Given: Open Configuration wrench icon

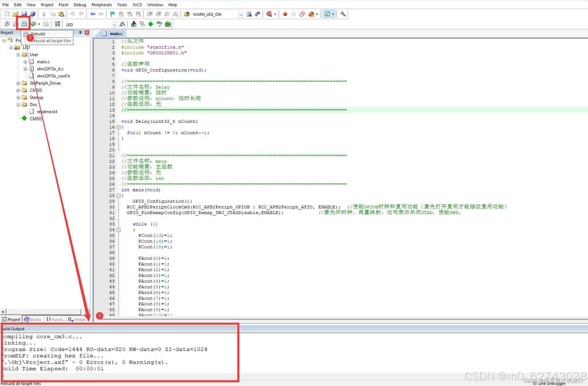Looking at the screenshot, I should click(x=343, y=14).
